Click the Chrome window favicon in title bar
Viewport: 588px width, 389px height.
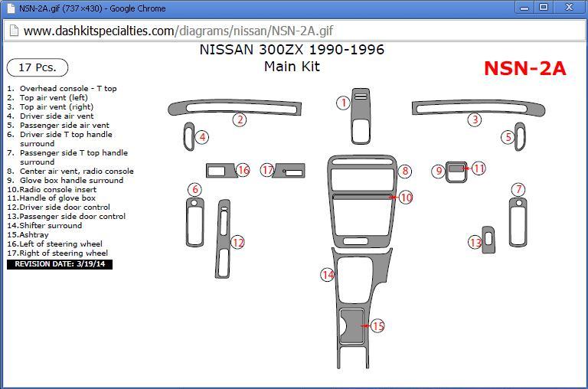(x=9, y=8)
